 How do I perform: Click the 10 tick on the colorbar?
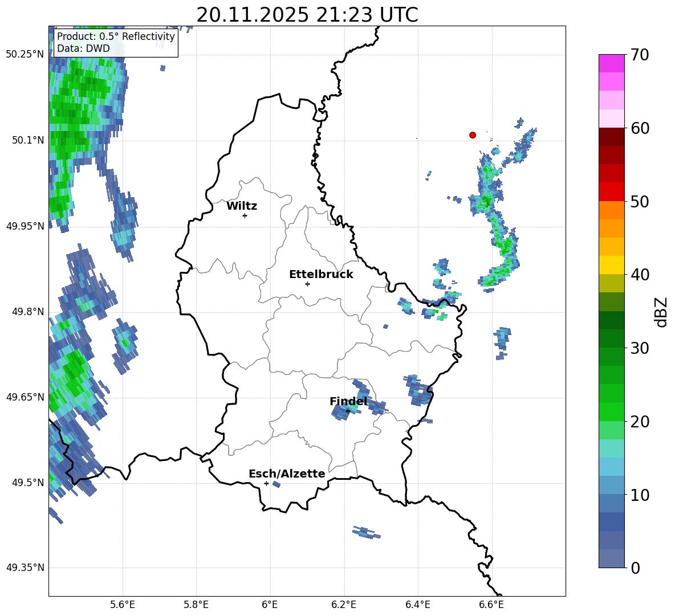(x=640, y=495)
